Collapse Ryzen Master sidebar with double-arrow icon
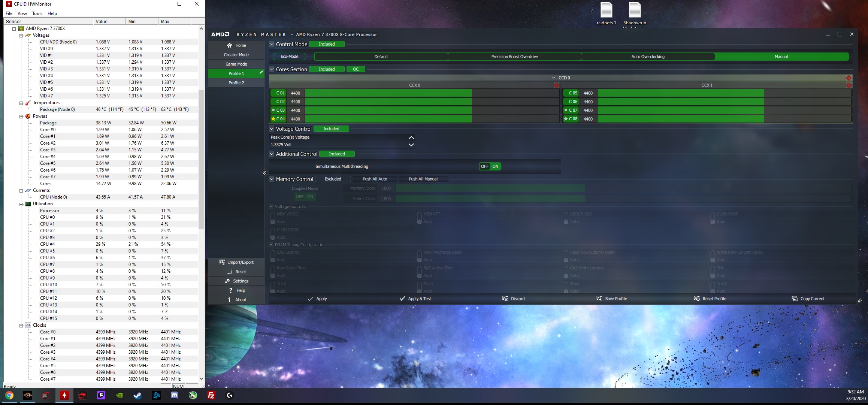Viewport: 868px width, 405px height. [x=264, y=173]
